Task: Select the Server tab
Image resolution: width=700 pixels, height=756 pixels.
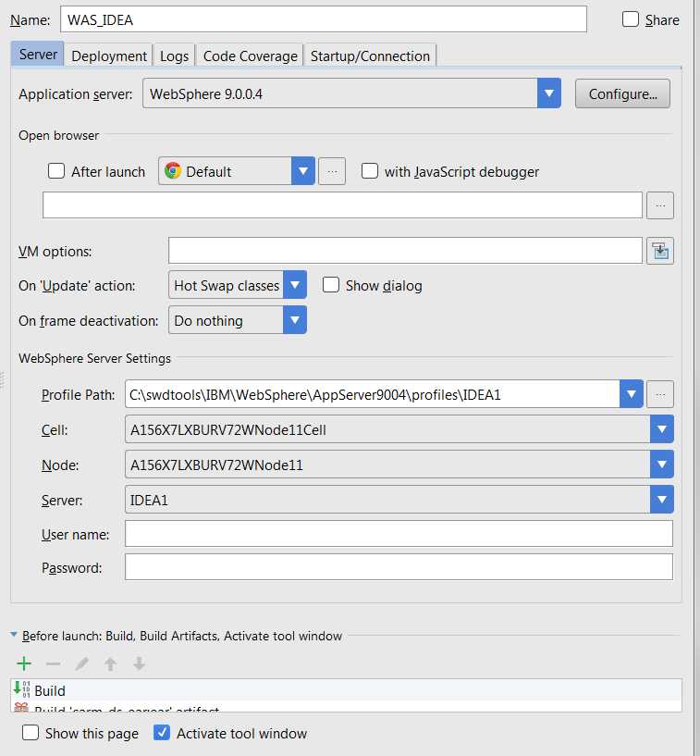Action: [38, 54]
